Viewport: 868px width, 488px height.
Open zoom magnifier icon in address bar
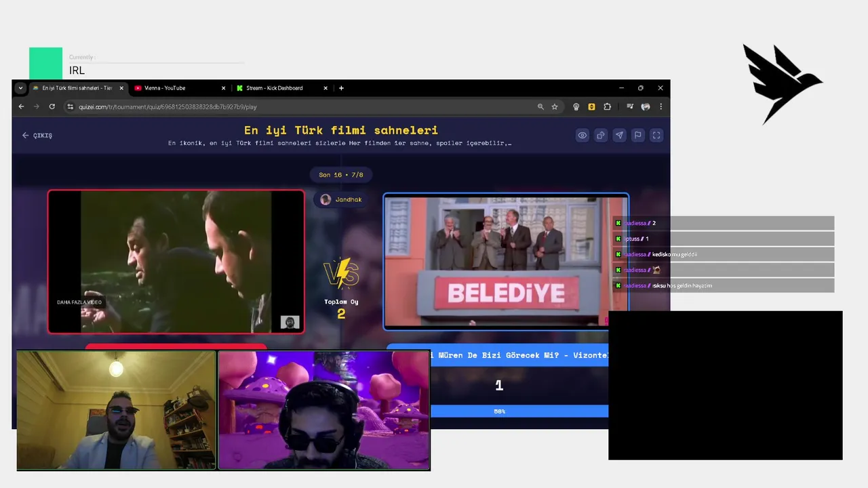coord(540,106)
